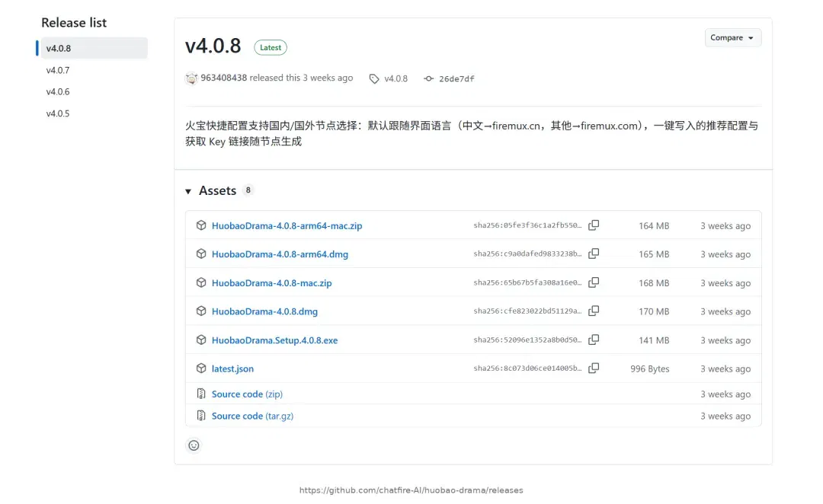Copy sha256 hash for HuobaoDrama-4.0.8-mac.zip
823x504 pixels.
pyautogui.click(x=594, y=282)
